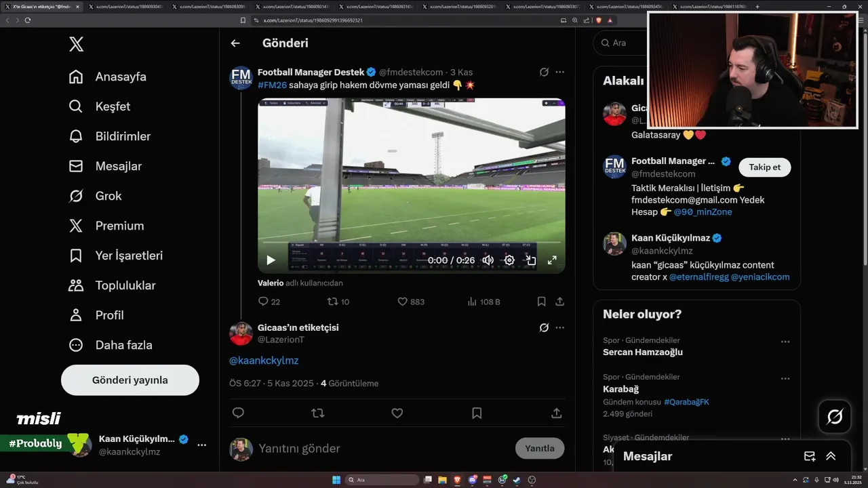
Task: Go back with the Gönderi arrow
Action: tap(235, 43)
